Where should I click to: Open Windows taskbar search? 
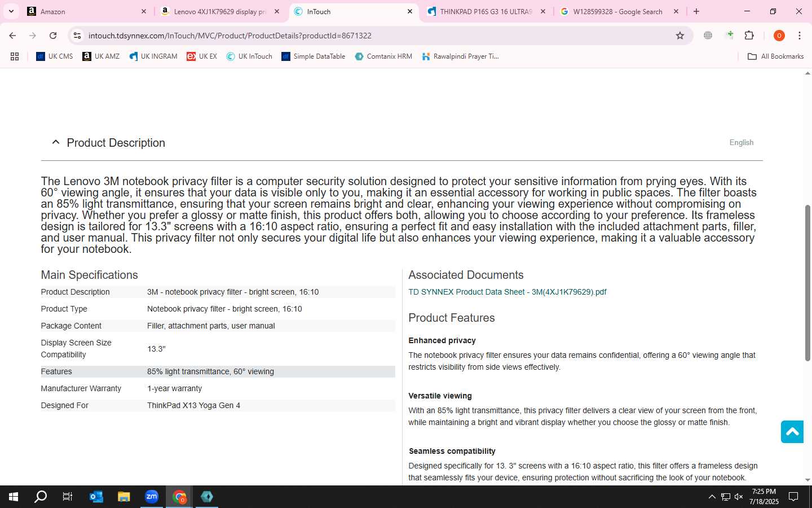[41, 497]
